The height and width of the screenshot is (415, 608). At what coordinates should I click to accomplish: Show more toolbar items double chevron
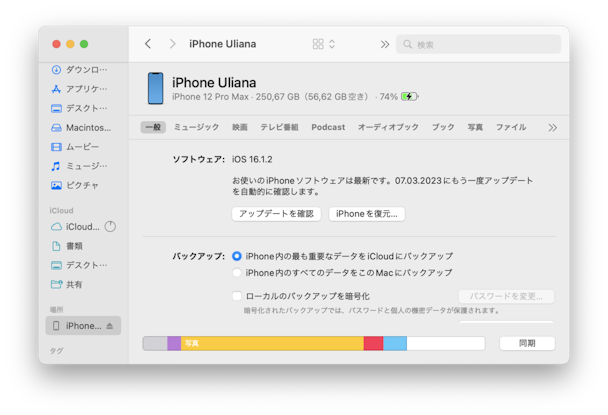pos(385,44)
